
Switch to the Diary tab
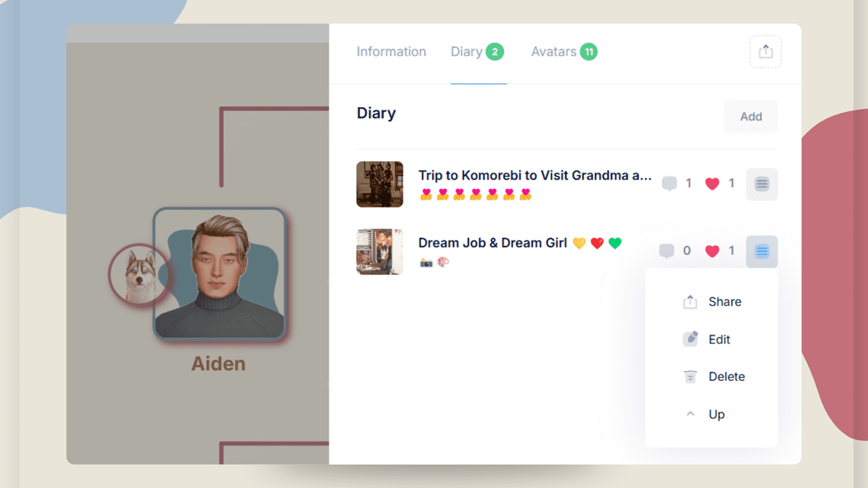pos(478,52)
